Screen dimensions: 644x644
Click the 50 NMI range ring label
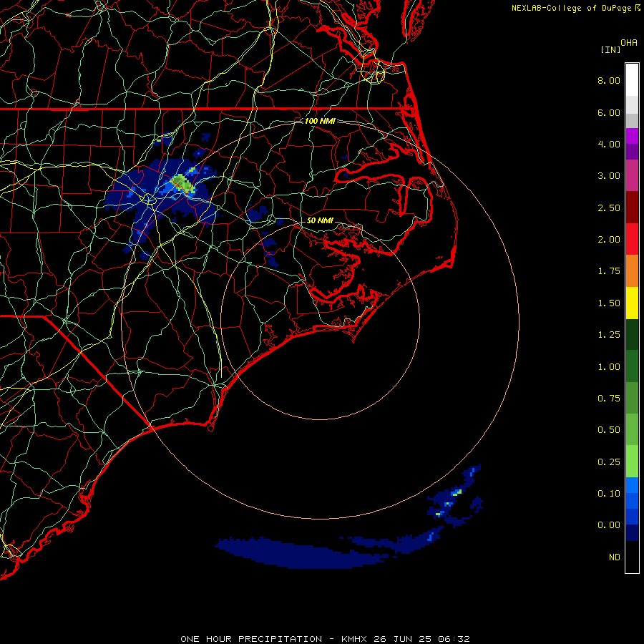tap(320, 220)
